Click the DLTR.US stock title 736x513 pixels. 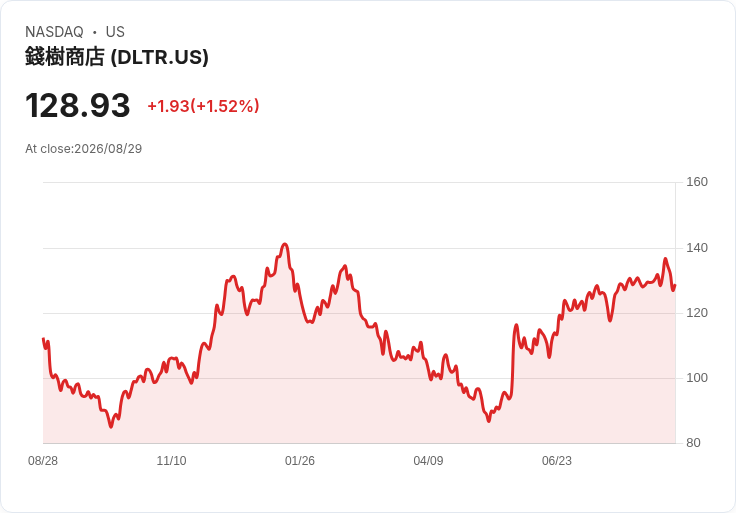pyautogui.click(x=117, y=57)
